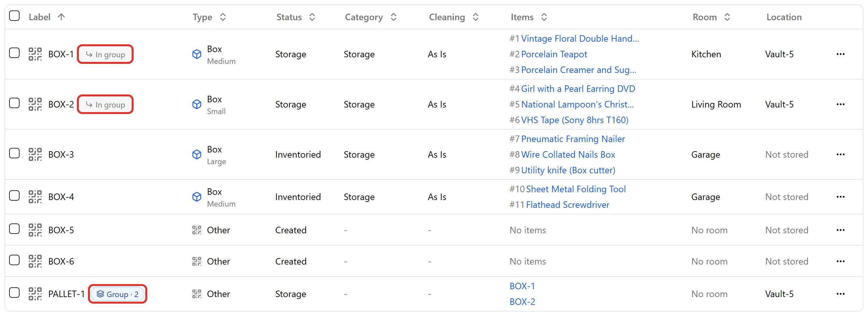Screen dimensions: 868x316
Task: Click the In group badge beside BOX-2
Action: coord(106,105)
